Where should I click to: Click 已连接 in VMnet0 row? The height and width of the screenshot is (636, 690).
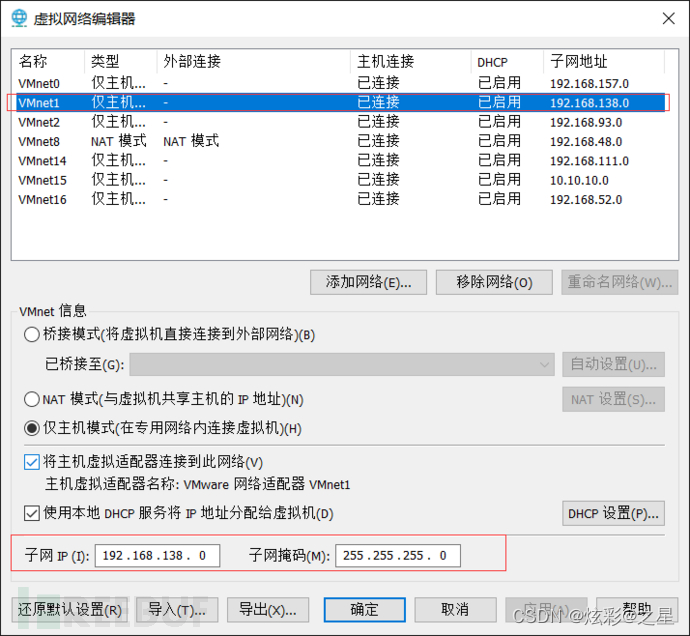tap(378, 83)
